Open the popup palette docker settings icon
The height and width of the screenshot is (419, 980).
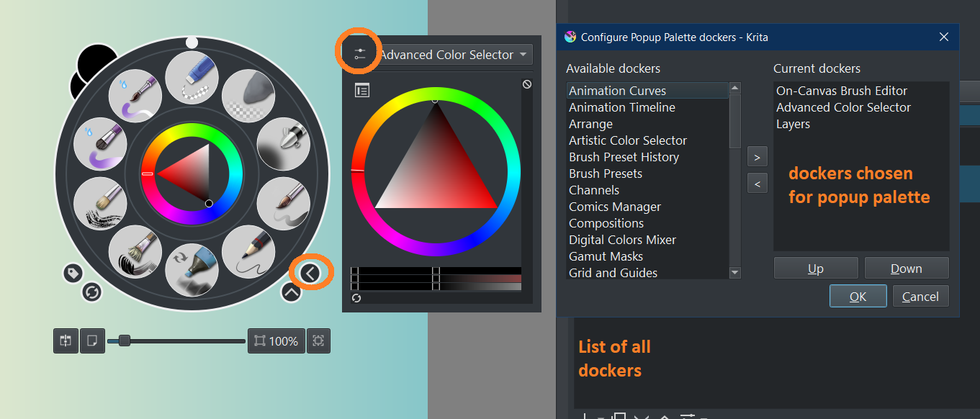[360, 54]
